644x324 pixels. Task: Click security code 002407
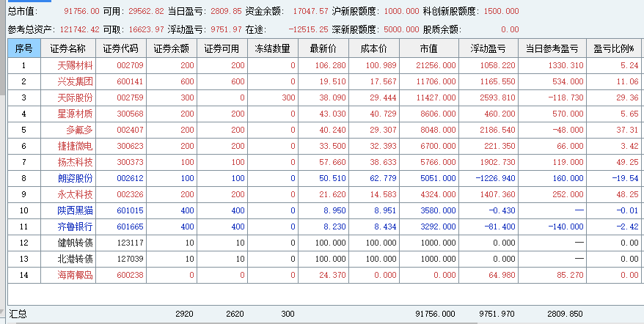coord(131,130)
